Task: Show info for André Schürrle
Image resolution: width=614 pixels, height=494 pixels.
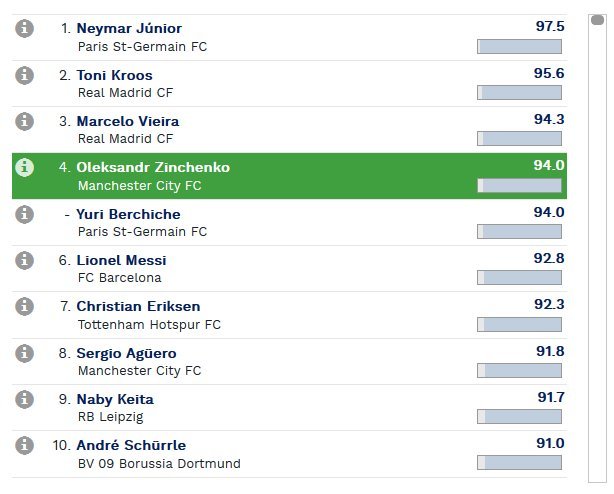Action: [25, 445]
